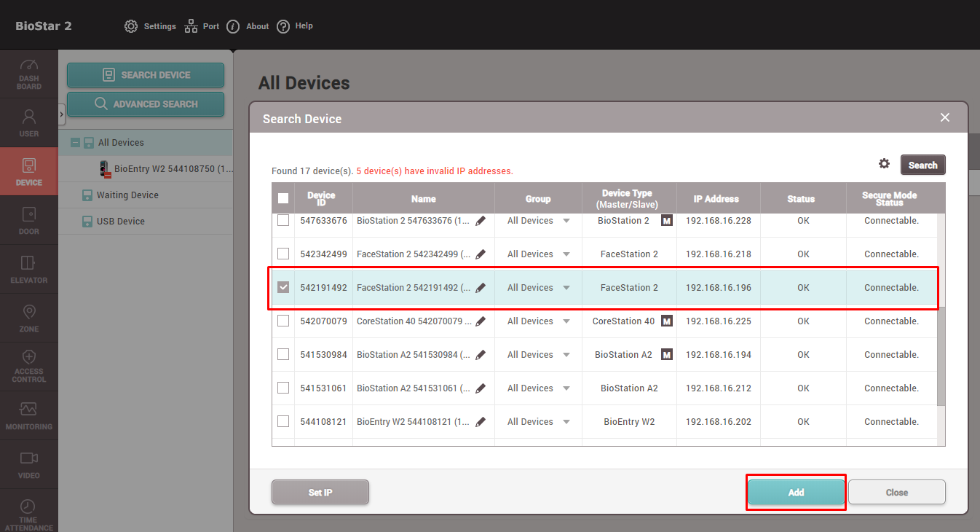This screenshot has width=980, height=532.
Task: Collapse the All Devices tree node
Action: point(75,143)
